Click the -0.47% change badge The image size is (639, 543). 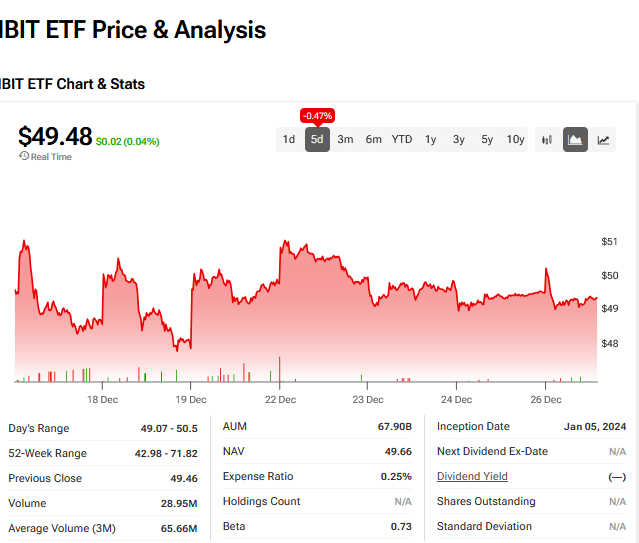tap(317, 115)
